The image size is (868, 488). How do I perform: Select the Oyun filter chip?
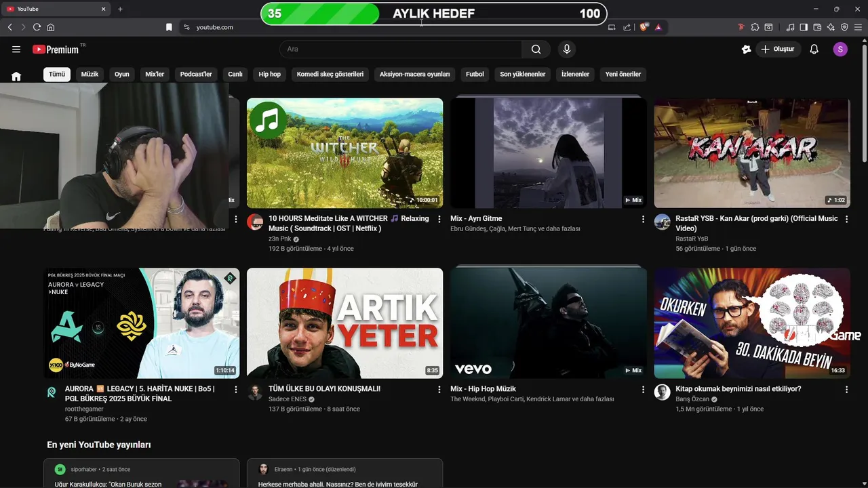[x=122, y=74]
